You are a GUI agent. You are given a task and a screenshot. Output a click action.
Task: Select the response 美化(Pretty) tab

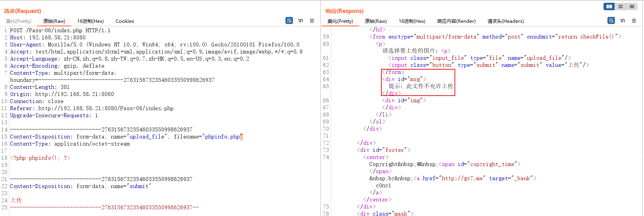[340, 21]
